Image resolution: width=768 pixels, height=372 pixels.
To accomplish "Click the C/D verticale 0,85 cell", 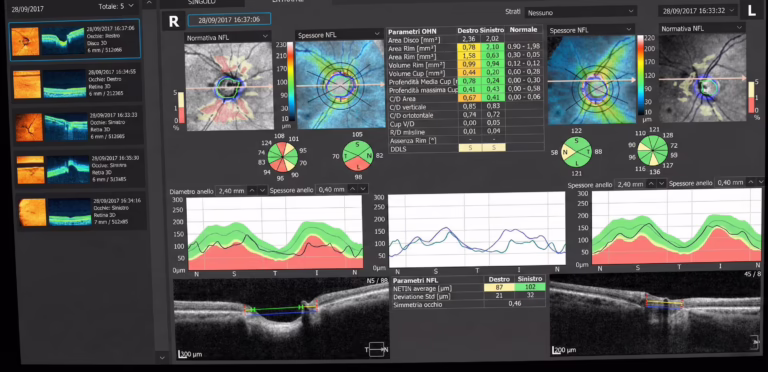I will point(469,107).
